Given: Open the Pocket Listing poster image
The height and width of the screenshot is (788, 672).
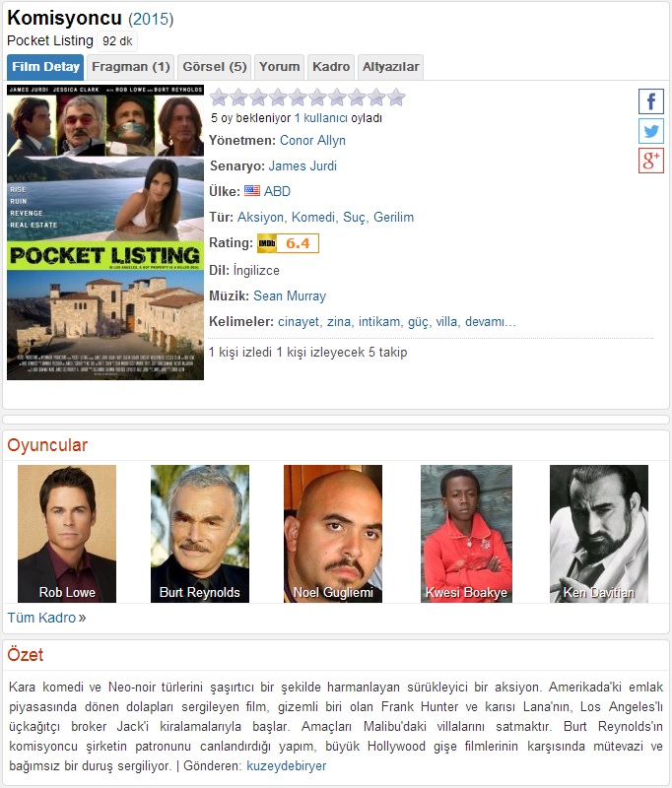Looking at the screenshot, I should pos(105,232).
